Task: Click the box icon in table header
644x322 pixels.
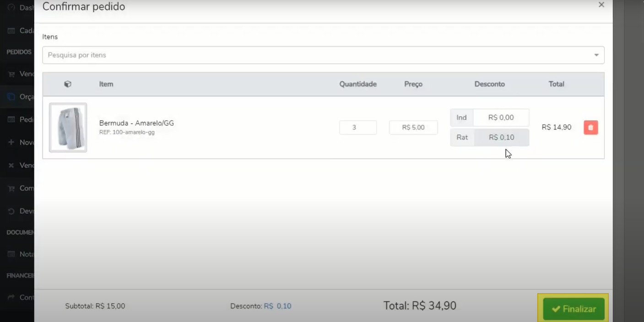Action: 68,84
